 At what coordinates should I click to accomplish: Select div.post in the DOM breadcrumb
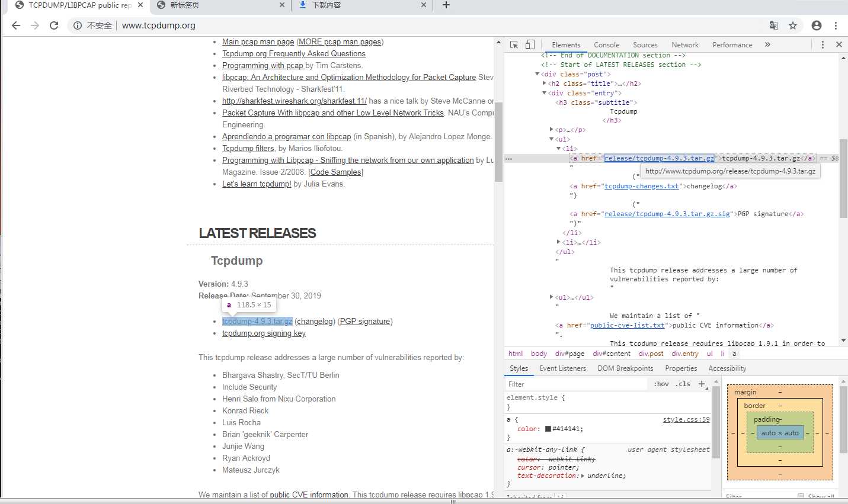tap(651, 354)
